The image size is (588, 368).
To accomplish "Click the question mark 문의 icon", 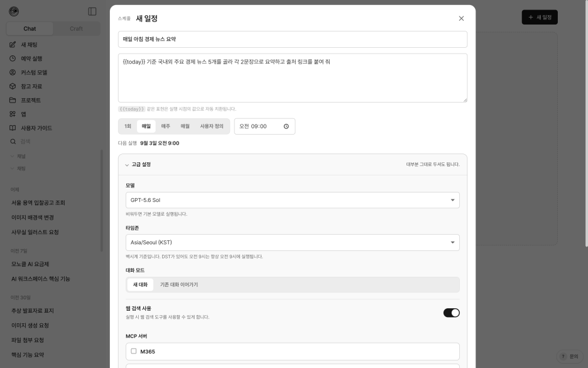I will pos(563,357).
